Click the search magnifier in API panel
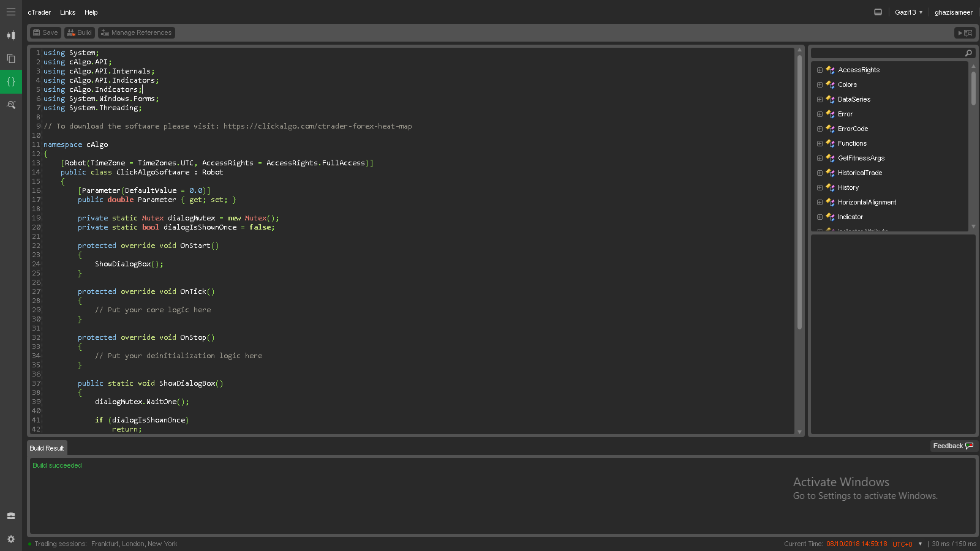This screenshot has width=980, height=551. point(968,53)
